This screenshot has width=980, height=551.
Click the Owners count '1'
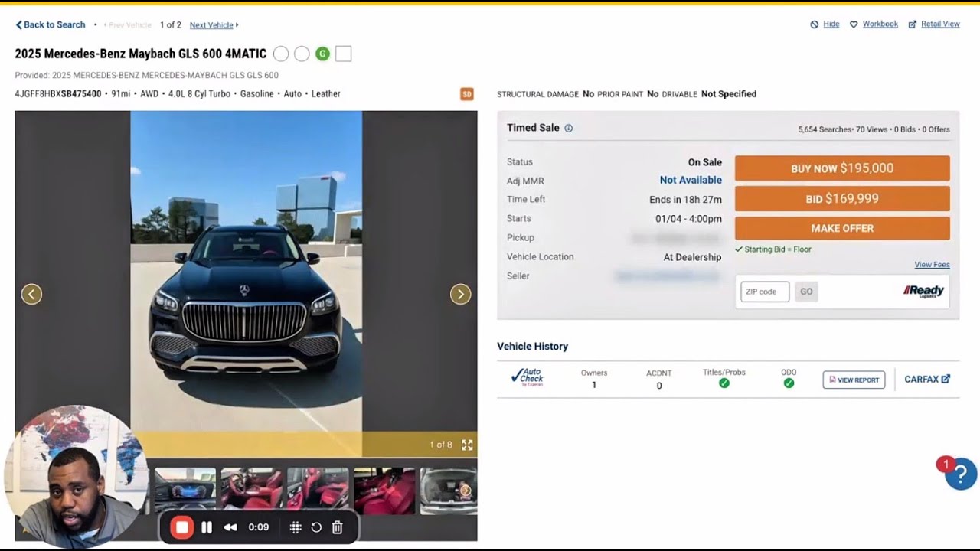594,385
